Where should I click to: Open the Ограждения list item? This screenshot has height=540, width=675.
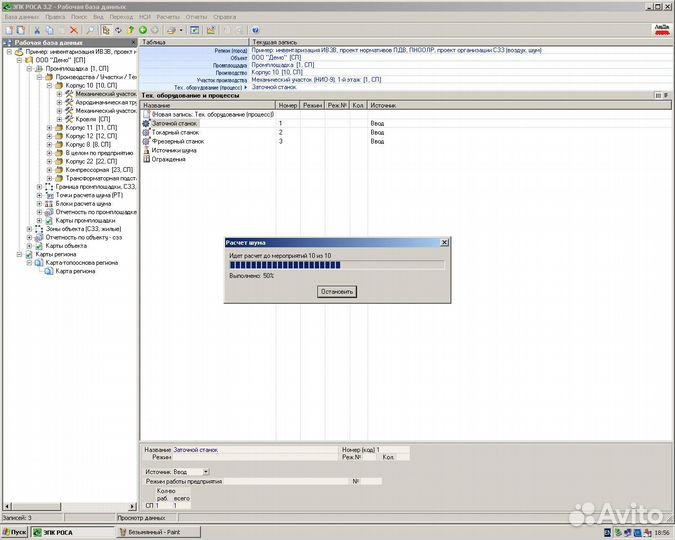point(168,159)
